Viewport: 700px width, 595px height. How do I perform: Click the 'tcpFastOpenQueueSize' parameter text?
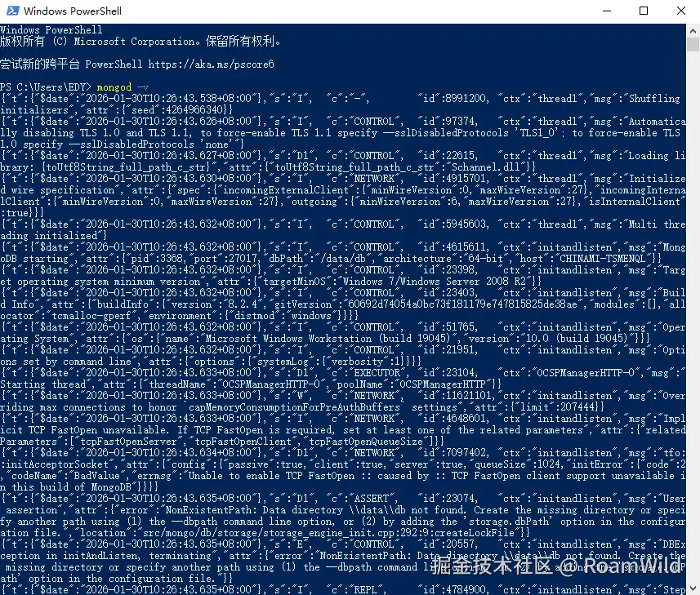(x=366, y=442)
